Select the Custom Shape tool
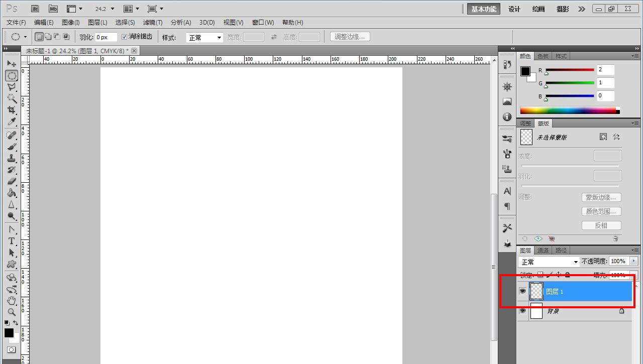The width and height of the screenshot is (643, 364). [12, 264]
